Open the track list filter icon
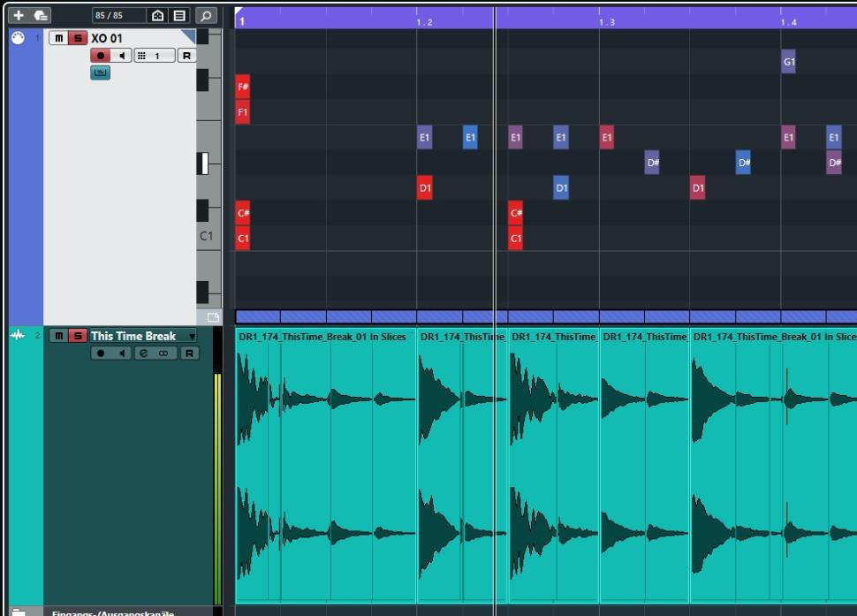This screenshot has height=616, width=857. click(178, 15)
